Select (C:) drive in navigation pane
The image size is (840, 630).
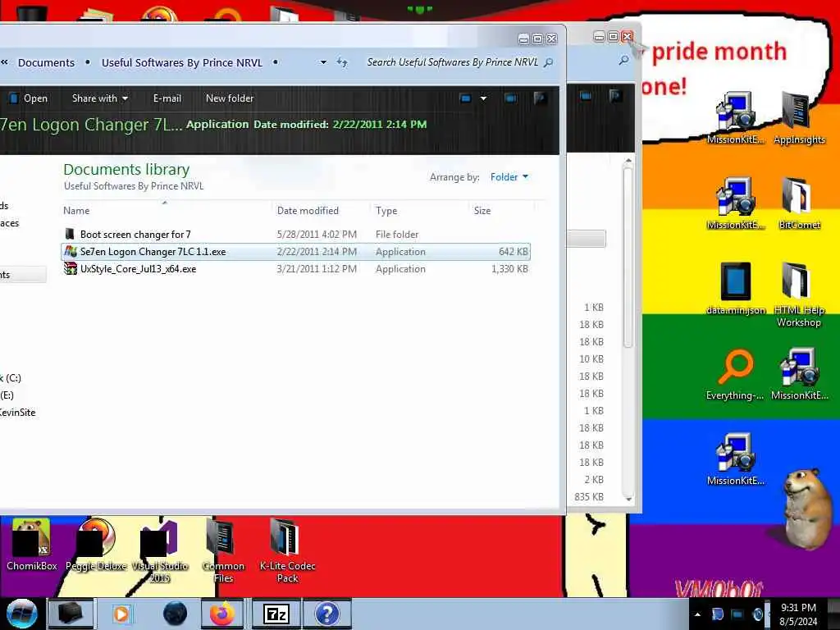tap(11, 378)
